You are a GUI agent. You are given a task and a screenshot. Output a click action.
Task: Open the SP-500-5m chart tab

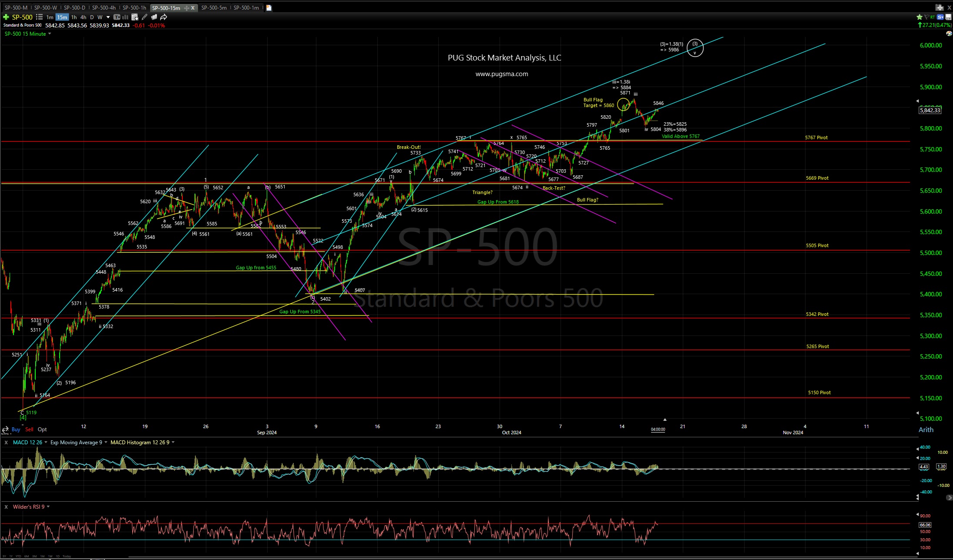click(x=214, y=7)
